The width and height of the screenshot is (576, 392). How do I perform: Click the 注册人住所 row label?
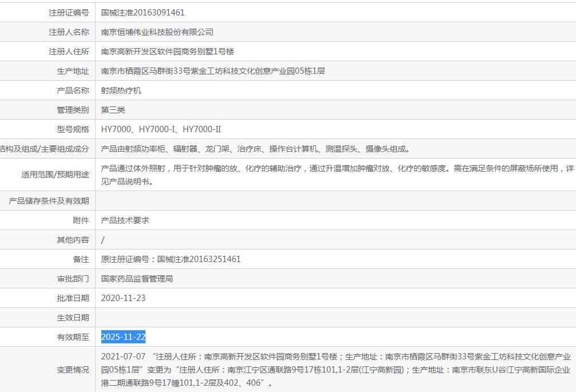[69, 52]
